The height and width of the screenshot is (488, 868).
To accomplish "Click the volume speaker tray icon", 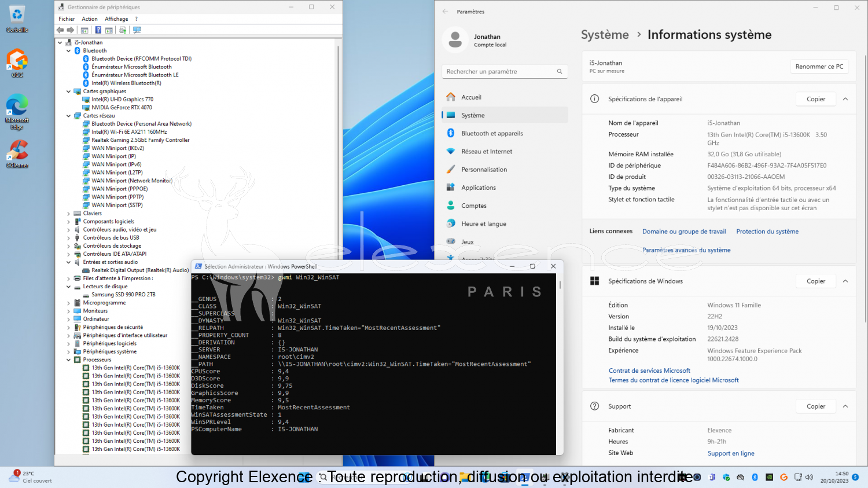I will pyautogui.click(x=809, y=478).
